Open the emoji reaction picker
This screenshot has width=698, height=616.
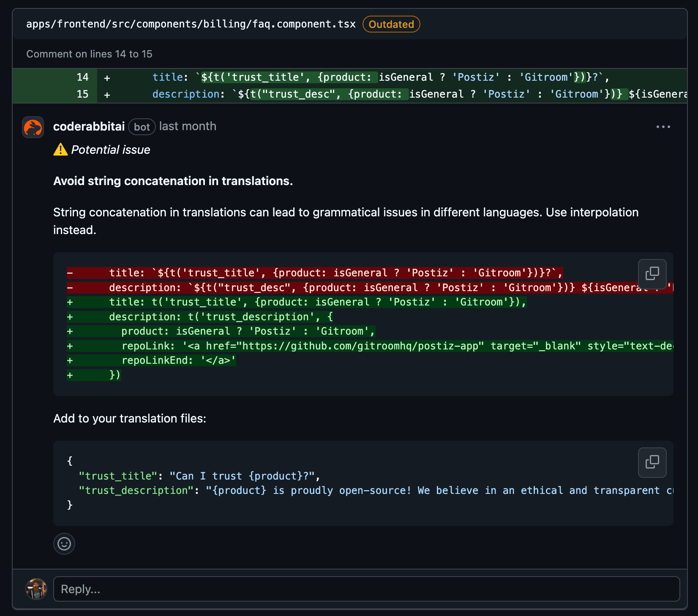pos(64,544)
